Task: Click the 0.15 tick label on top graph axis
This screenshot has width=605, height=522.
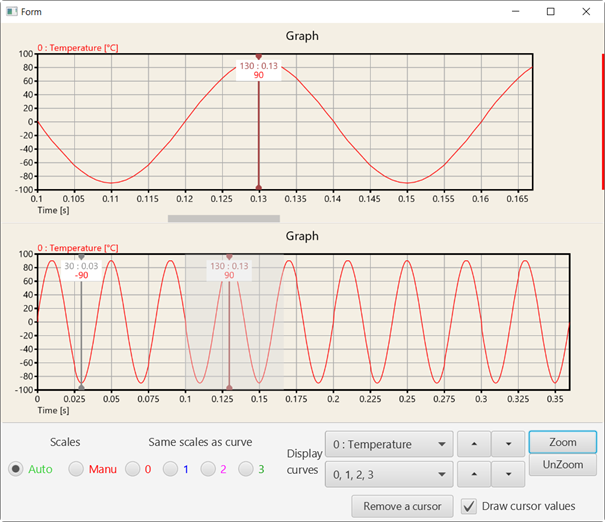Action: tap(406, 199)
